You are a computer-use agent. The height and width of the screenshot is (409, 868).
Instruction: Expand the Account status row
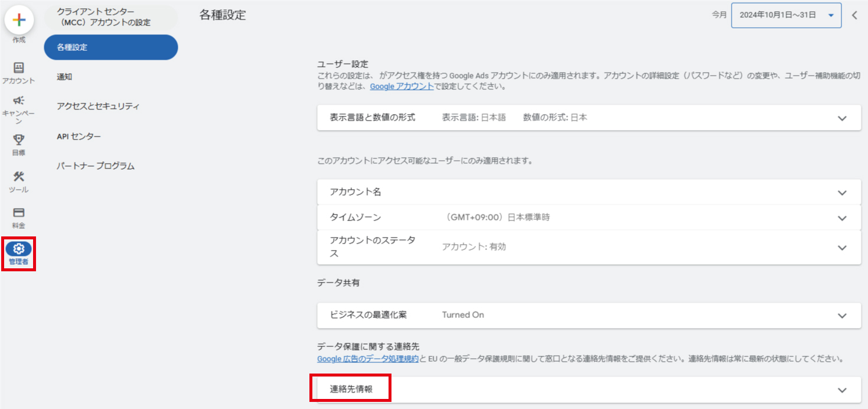click(x=842, y=248)
